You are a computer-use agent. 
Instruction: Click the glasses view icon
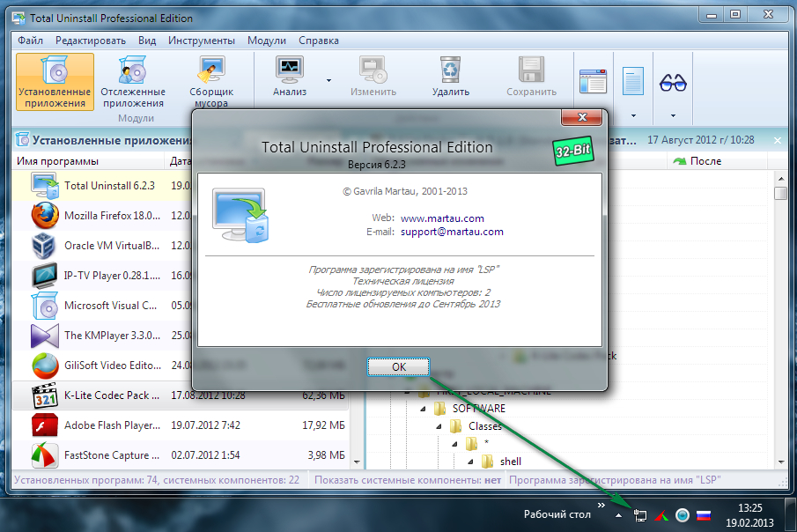tap(673, 83)
